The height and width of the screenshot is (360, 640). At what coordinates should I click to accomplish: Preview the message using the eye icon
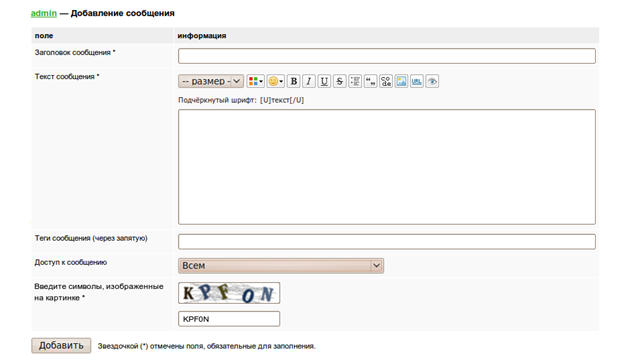click(x=432, y=81)
